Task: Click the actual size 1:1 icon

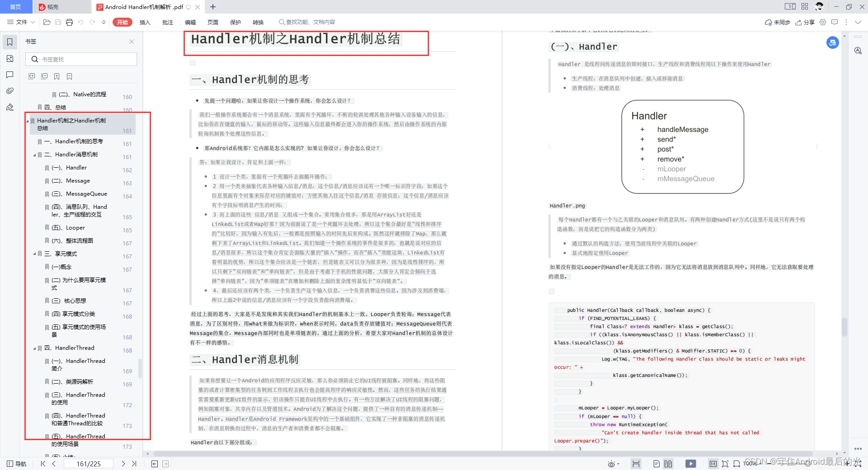Action: [713, 464]
